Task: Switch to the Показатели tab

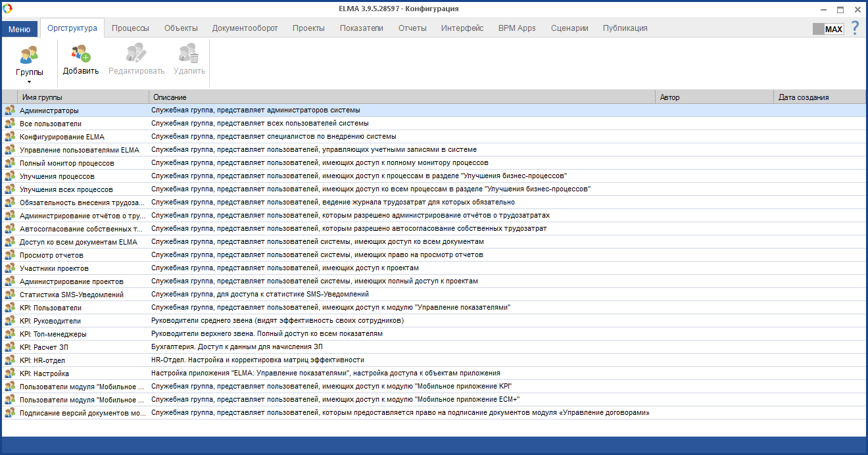Action: point(361,28)
